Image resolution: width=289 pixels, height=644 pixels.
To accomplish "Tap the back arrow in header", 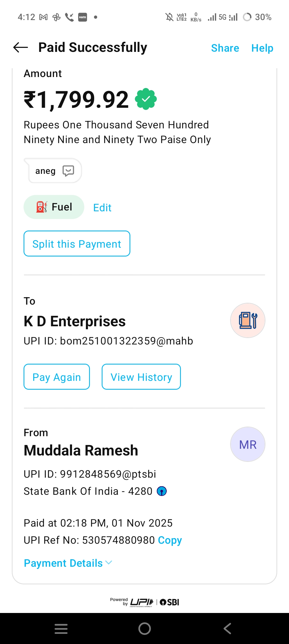I will tap(21, 48).
